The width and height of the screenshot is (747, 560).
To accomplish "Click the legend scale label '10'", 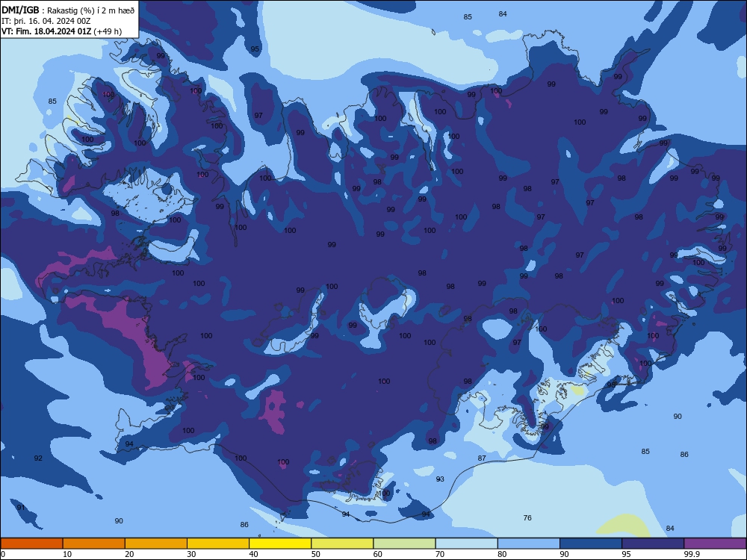I will pos(67,554).
